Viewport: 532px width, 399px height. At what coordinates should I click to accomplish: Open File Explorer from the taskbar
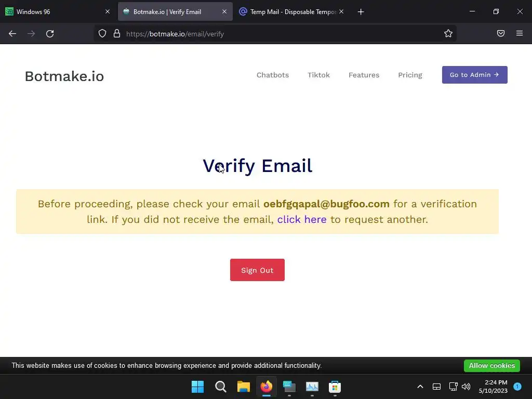244,387
